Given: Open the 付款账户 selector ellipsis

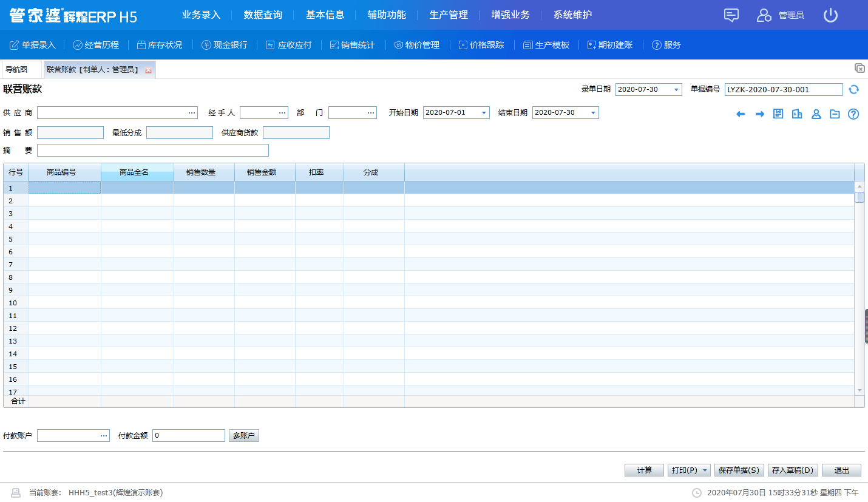Looking at the screenshot, I should 104,436.
